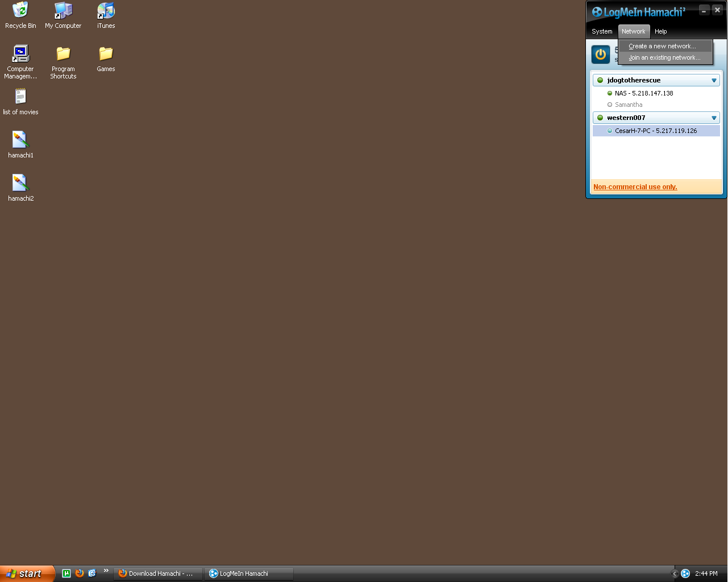This screenshot has height=582, width=728.
Task: Select Create a new network menu entry
Action: click(x=662, y=47)
